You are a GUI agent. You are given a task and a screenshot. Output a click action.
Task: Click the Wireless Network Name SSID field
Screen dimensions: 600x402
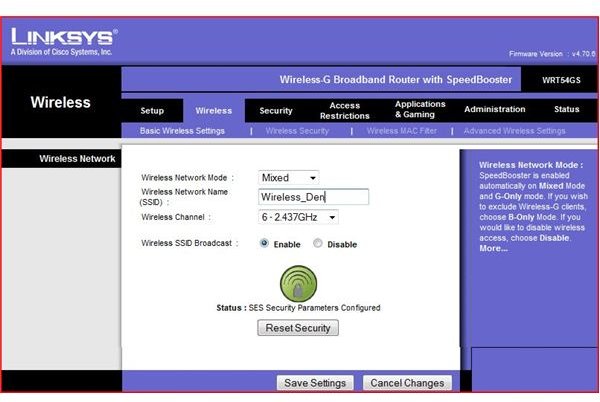[x=313, y=197]
